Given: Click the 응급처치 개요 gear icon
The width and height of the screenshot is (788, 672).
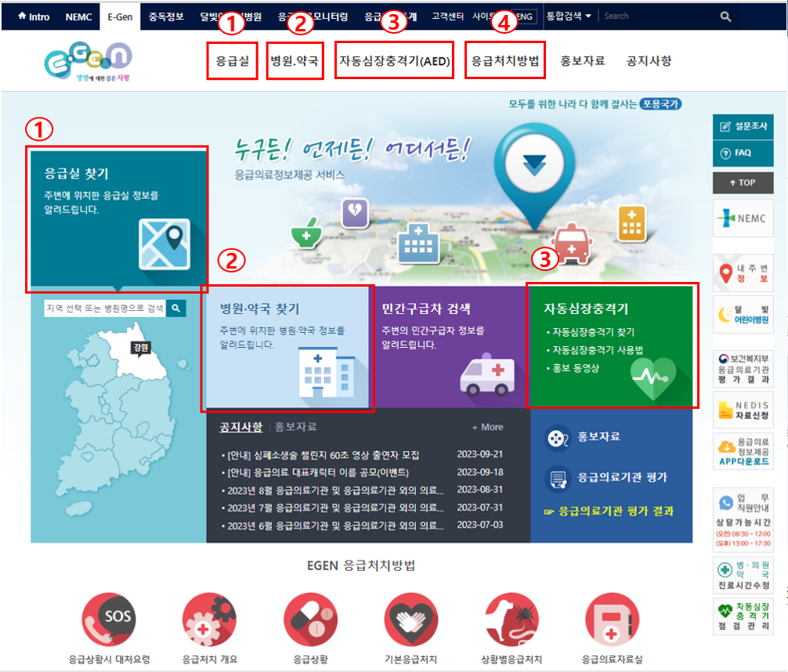Looking at the screenshot, I should click(x=209, y=620).
